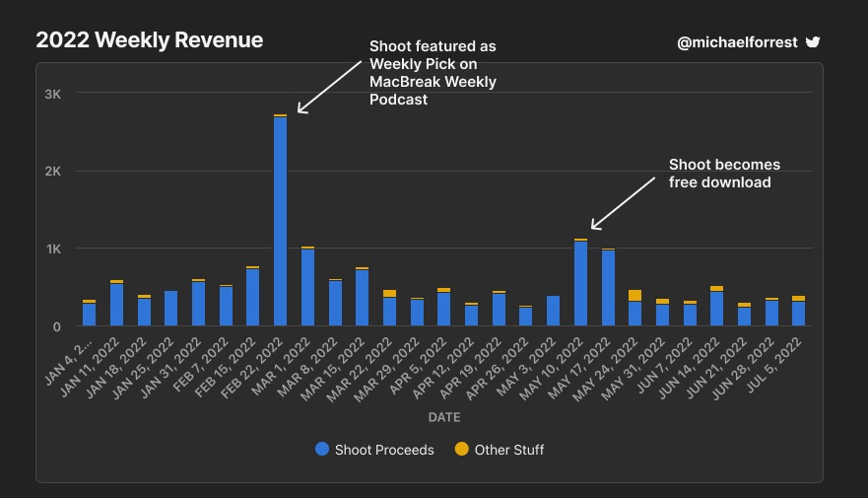Click the APR 5, 2022 bar
This screenshot has width=868, height=498.
click(444, 307)
